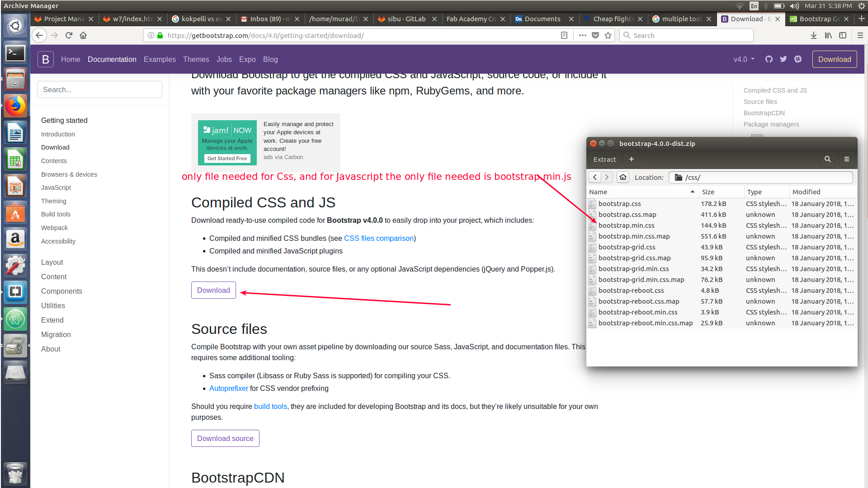Select bootstrap.min.css file row
Screen dimensions: 868x488
tap(722, 225)
